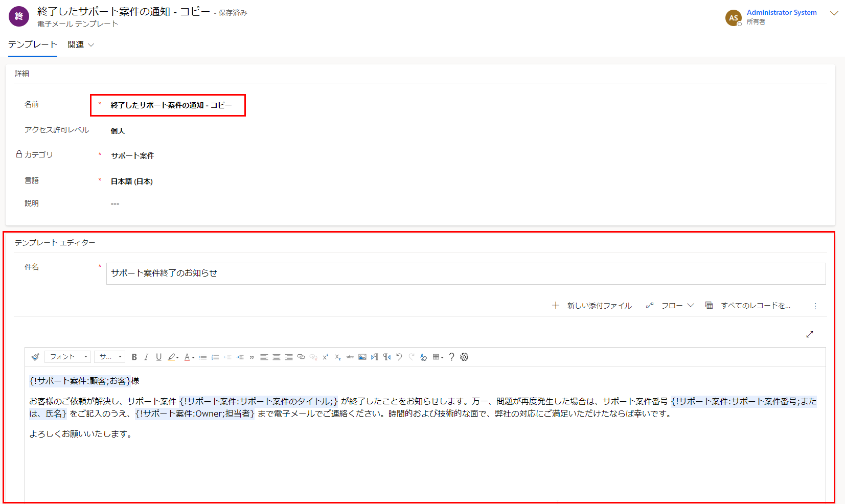The height and width of the screenshot is (504, 845).
Task: Open the editor help question mark
Action: 452,357
